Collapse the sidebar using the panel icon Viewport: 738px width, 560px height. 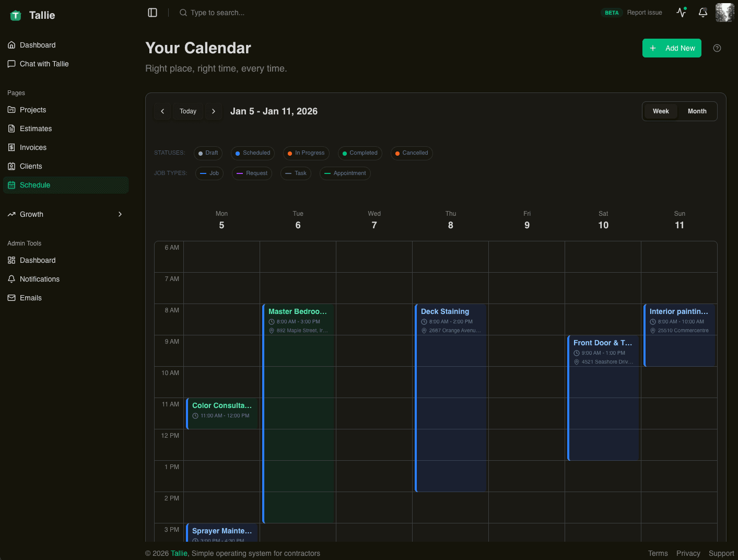[x=152, y=13]
